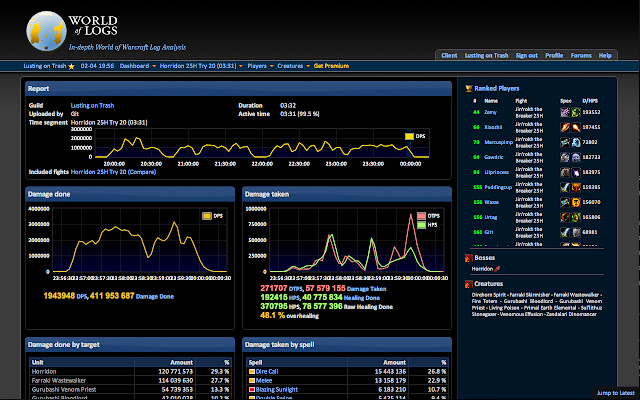Expand the Creatures menu dropdown arrow
The image size is (640, 400).
308,66
